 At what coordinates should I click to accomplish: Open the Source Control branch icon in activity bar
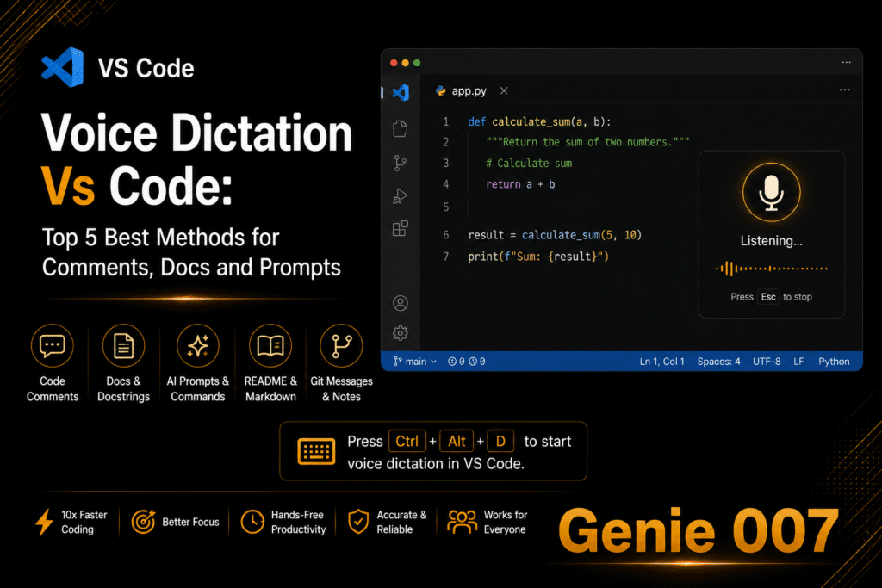pos(400,163)
